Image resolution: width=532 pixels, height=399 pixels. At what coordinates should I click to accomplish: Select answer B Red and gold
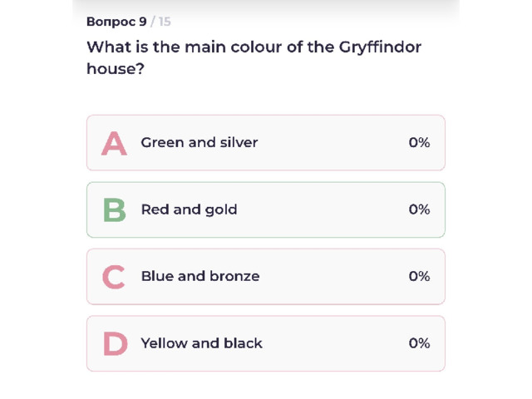pyautogui.click(x=266, y=209)
